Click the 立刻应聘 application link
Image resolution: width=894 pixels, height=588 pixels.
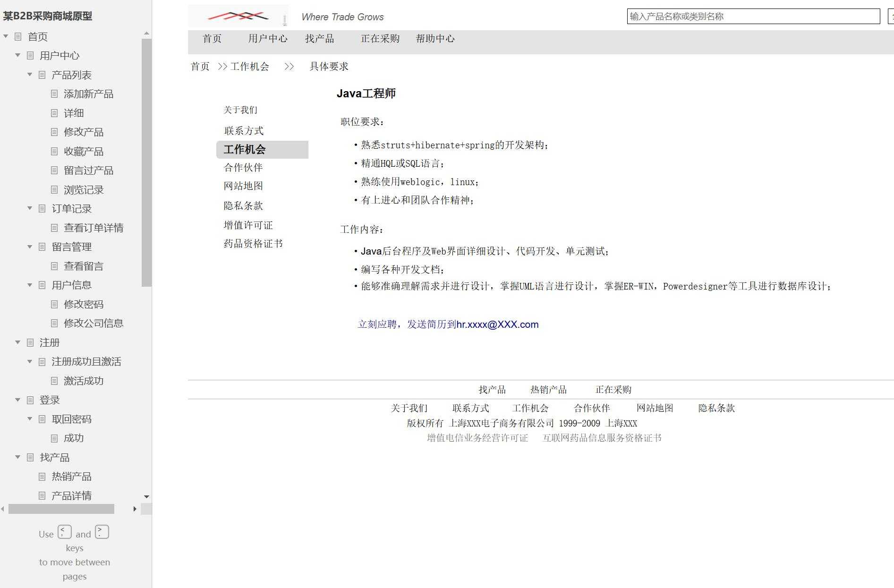click(379, 324)
